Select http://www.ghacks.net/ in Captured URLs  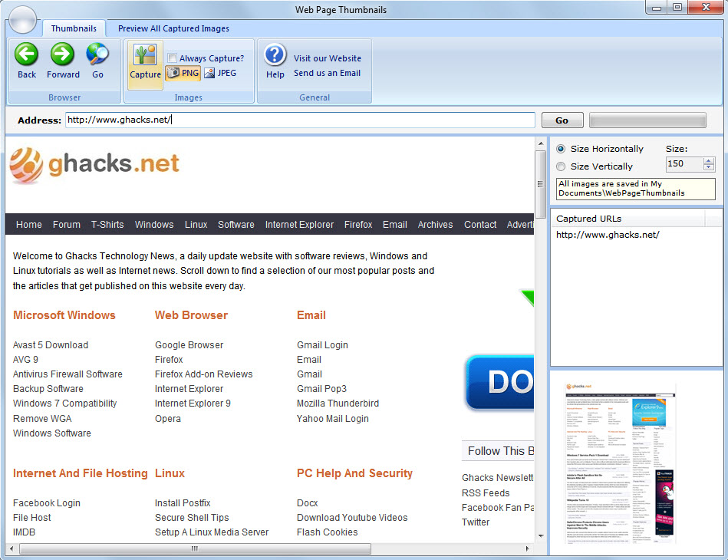(608, 235)
